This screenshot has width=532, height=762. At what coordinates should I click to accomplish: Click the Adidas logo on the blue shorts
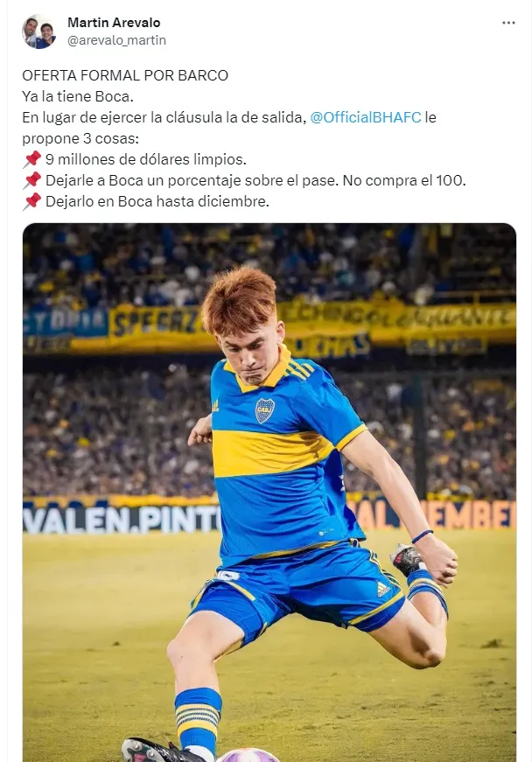click(383, 589)
